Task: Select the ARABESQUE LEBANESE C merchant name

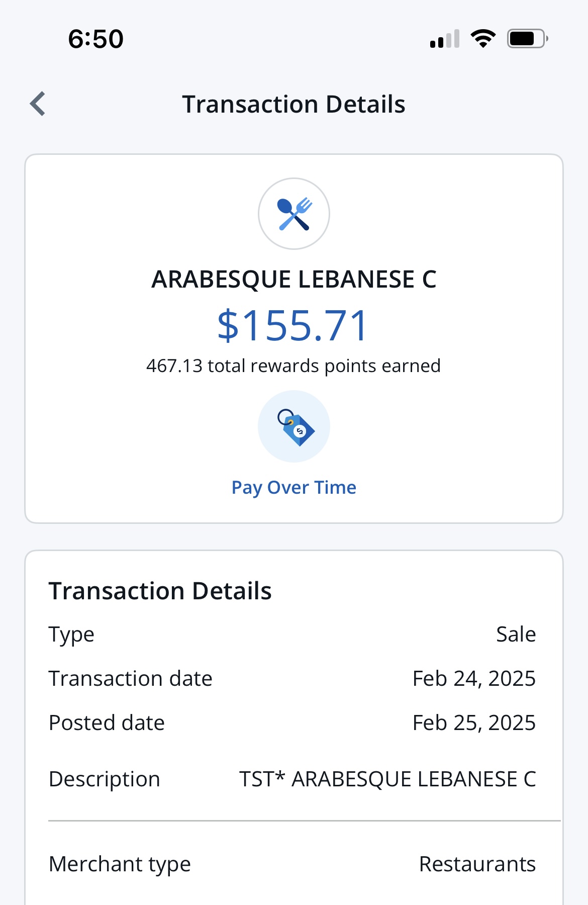Action: (294, 280)
